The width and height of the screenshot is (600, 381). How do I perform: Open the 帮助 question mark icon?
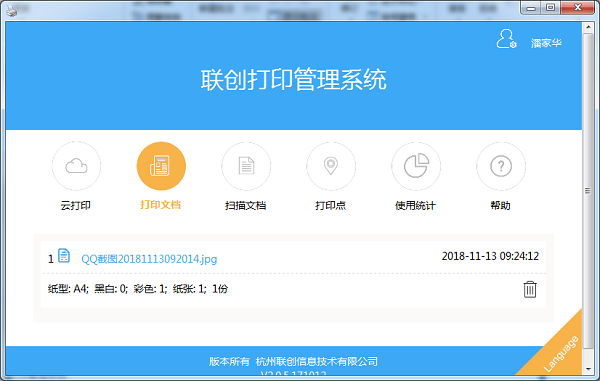point(501,166)
